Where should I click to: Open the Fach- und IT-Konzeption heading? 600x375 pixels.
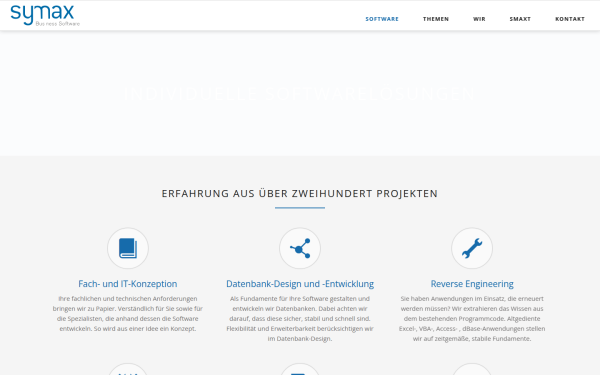click(128, 284)
